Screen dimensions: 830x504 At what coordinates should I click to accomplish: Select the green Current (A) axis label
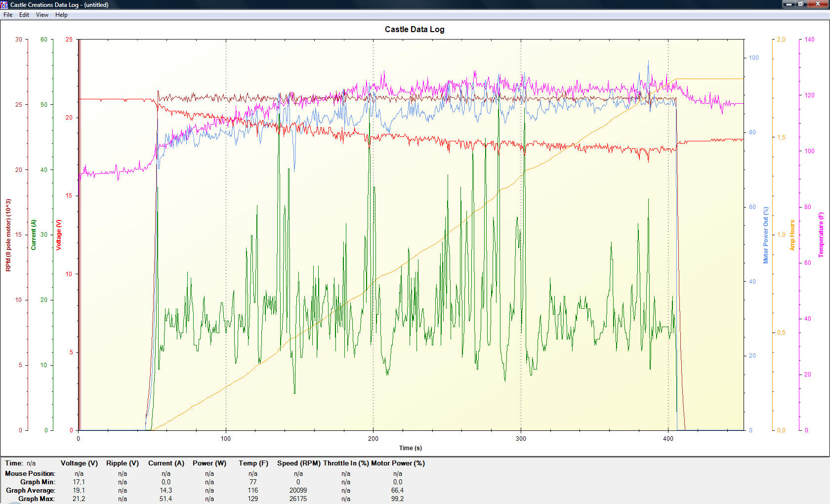(34, 235)
